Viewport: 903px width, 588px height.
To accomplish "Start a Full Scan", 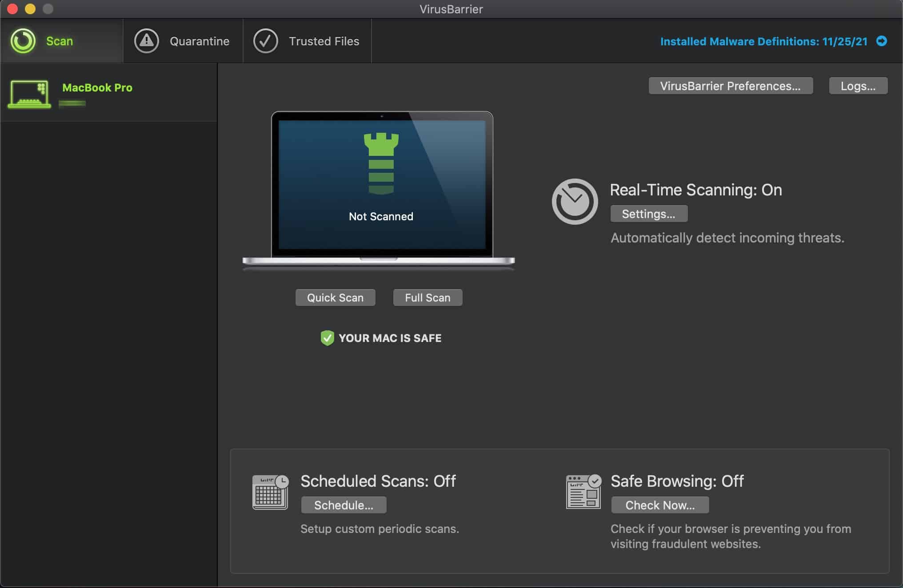I will tap(428, 298).
